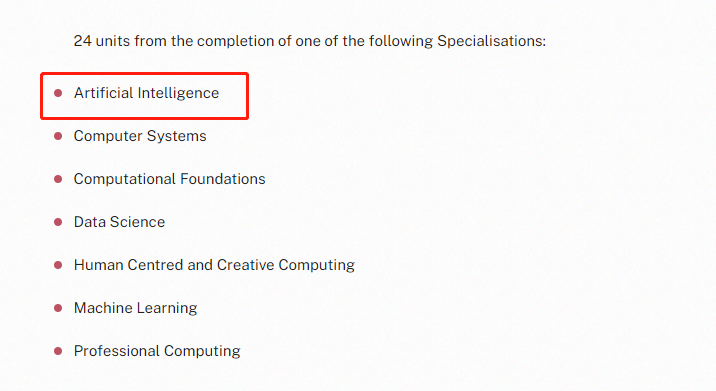Open the Artificial Intelligence specialisation
This screenshot has height=391, width=716.
coord(146,93)
